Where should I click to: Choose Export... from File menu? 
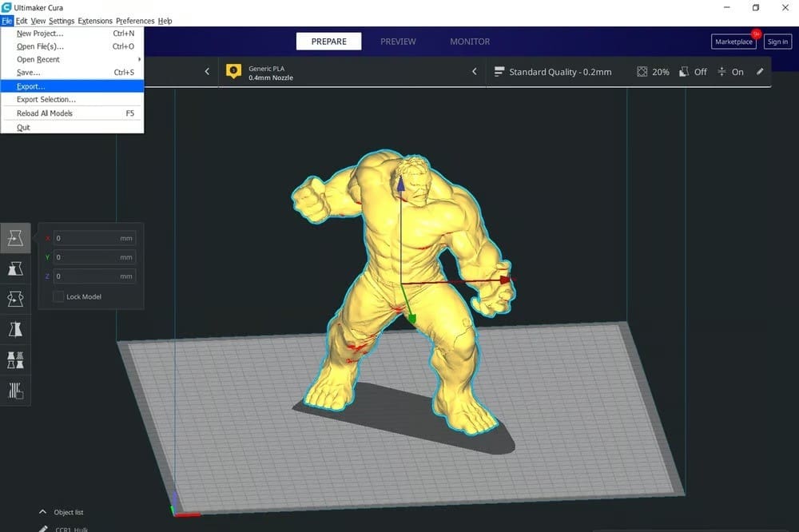tap(73, 86)
